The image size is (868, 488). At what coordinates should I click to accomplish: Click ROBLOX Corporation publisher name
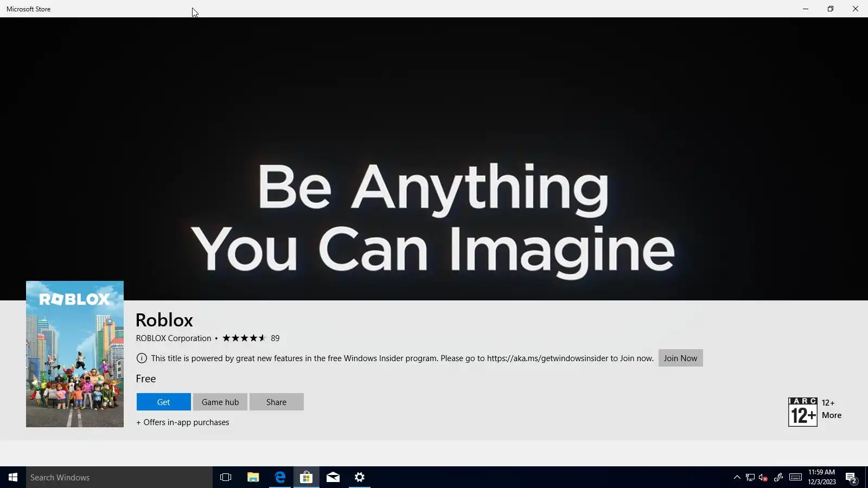(x=174, y=338)
